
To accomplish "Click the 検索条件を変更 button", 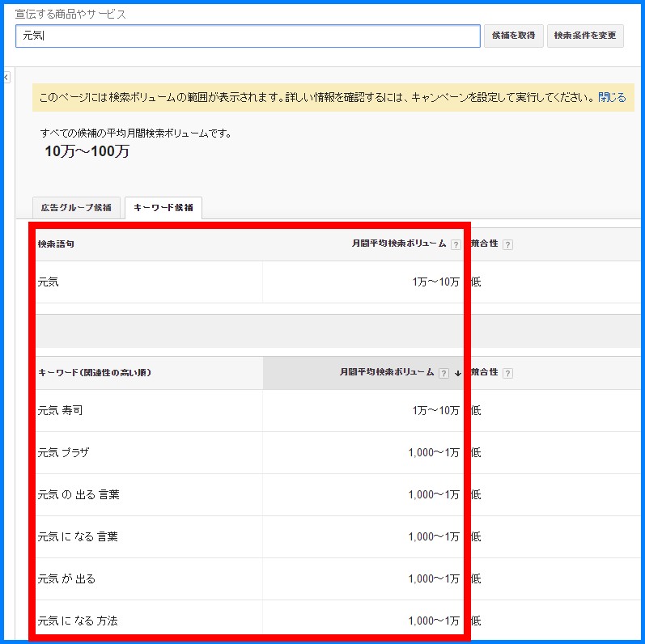I will (585, 36).
